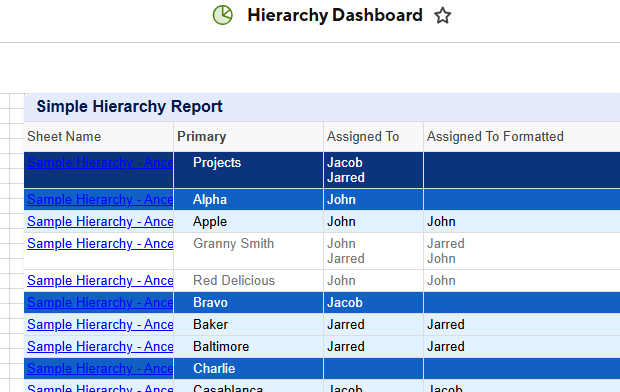Select the Projects cell in Primary column

coord(248,170)
